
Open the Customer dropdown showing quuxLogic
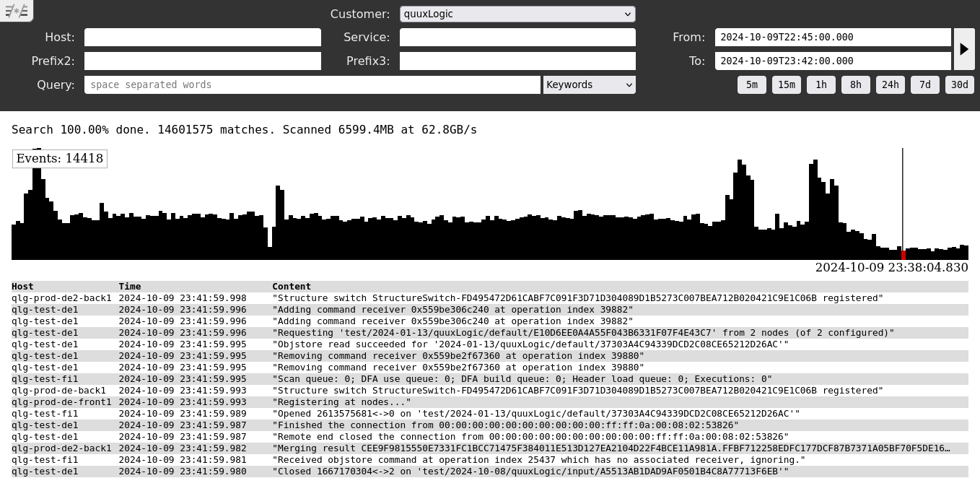pos(517,14)
